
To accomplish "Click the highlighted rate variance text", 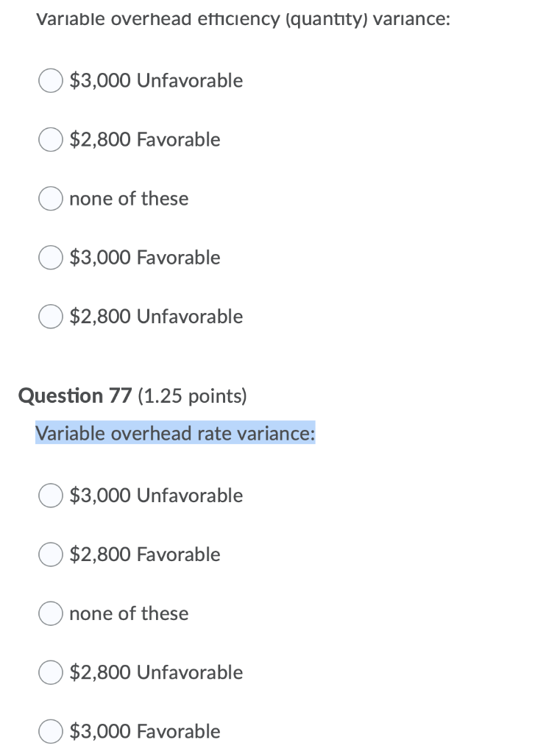I will [x=175, y=434].
